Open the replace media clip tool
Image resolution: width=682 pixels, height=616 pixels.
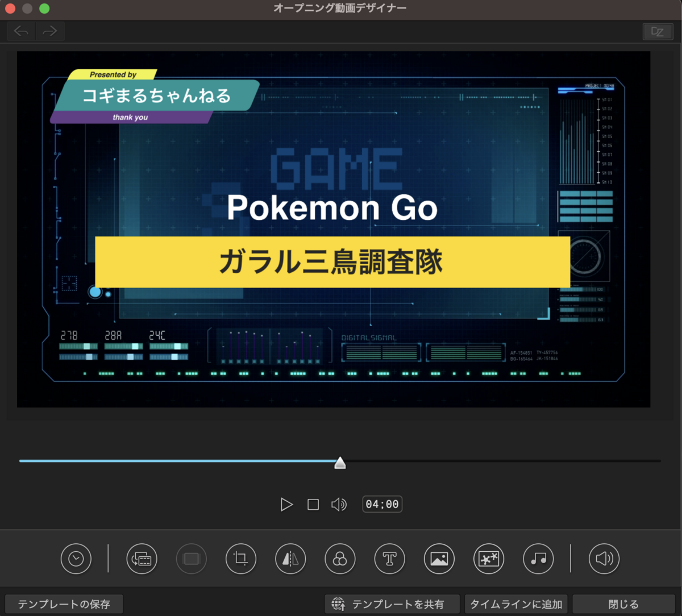point(142,559)
